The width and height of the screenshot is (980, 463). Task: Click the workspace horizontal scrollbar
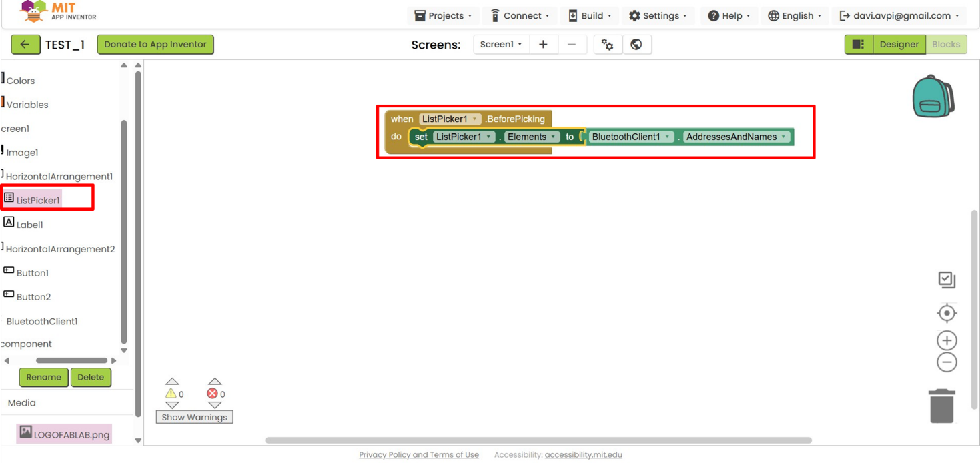tap(538, 440)
